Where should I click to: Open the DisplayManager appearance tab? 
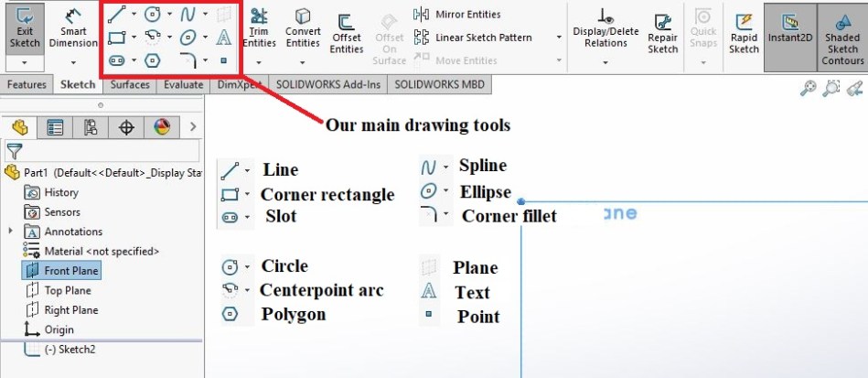pyautogui.click(x=162, y=127)
